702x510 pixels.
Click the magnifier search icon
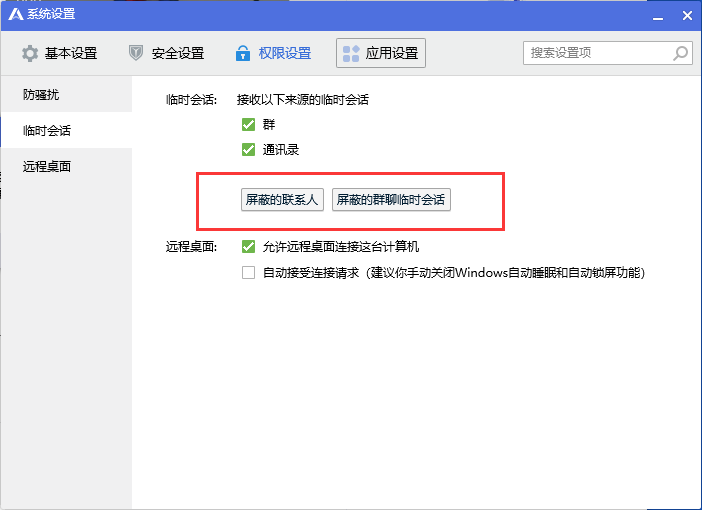point(681,53)
